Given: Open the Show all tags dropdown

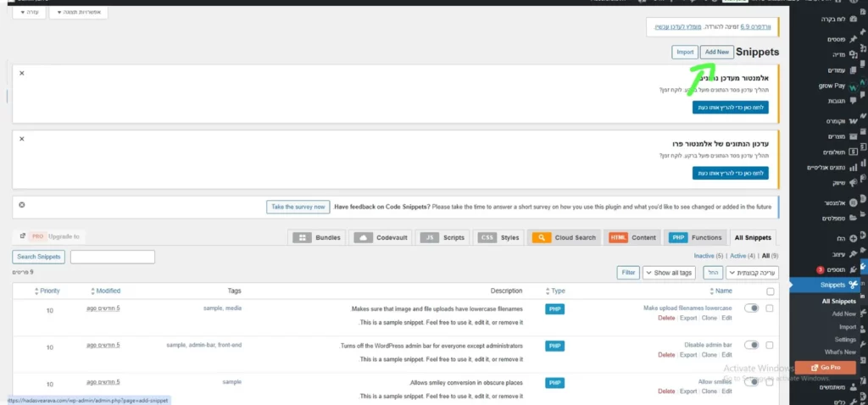Looking at the screenshot, I should pos(669,273).
